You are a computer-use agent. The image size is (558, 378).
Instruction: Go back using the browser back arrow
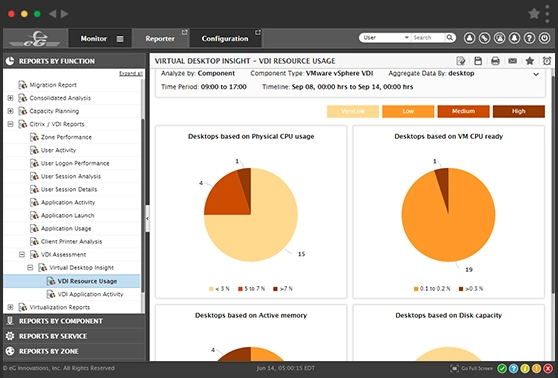coord(52,14)
